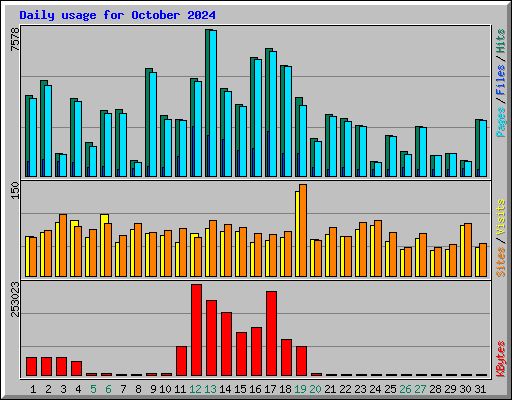
Task: Click the vertical KBytes legend label
Action: (x=501, y=359)
